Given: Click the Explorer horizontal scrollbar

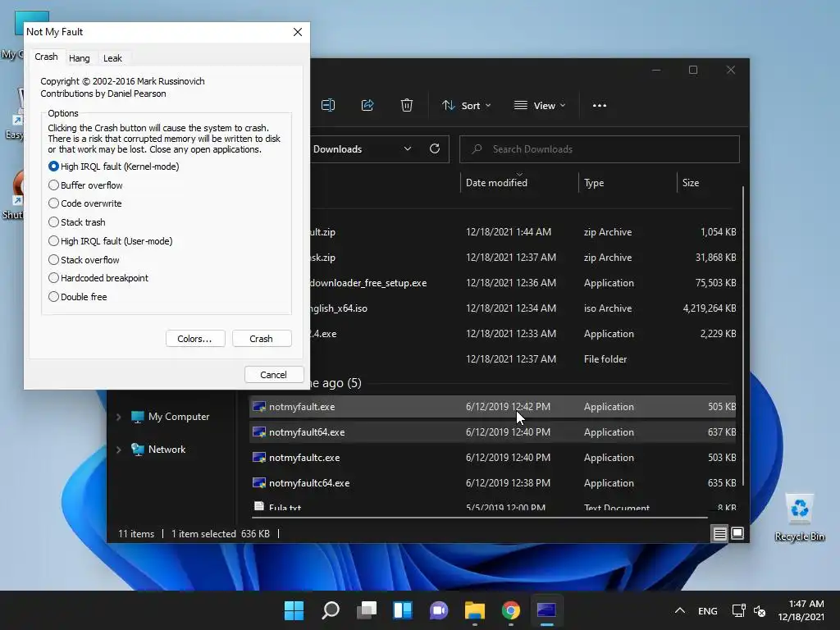Looking at the screenshot, I should (479, 518).
